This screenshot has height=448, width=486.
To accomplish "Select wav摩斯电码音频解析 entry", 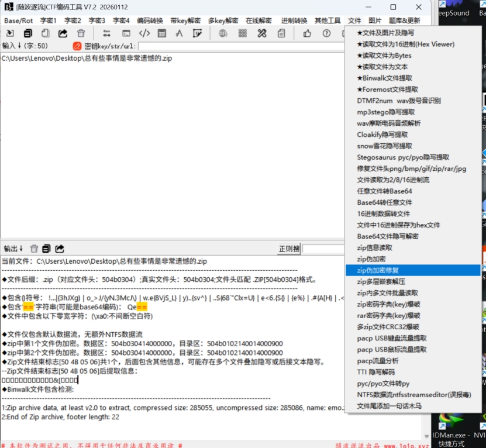I will (x=413, y=123).
